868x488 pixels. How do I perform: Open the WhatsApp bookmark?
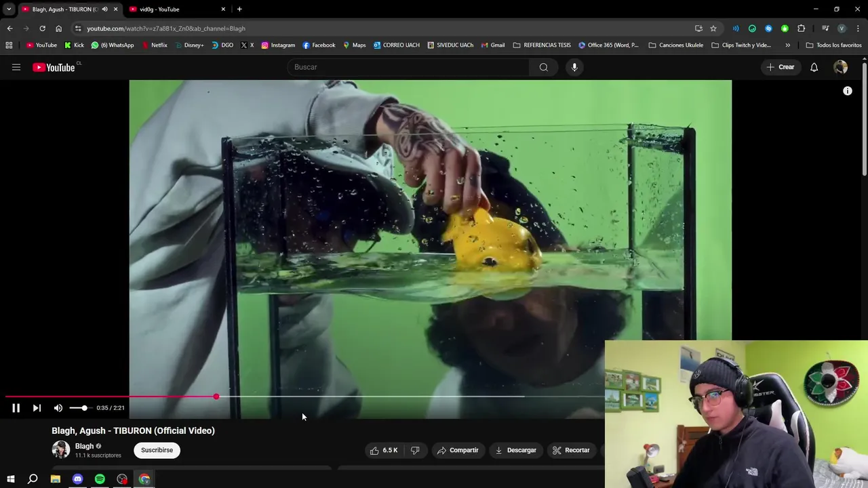[113, 45]
